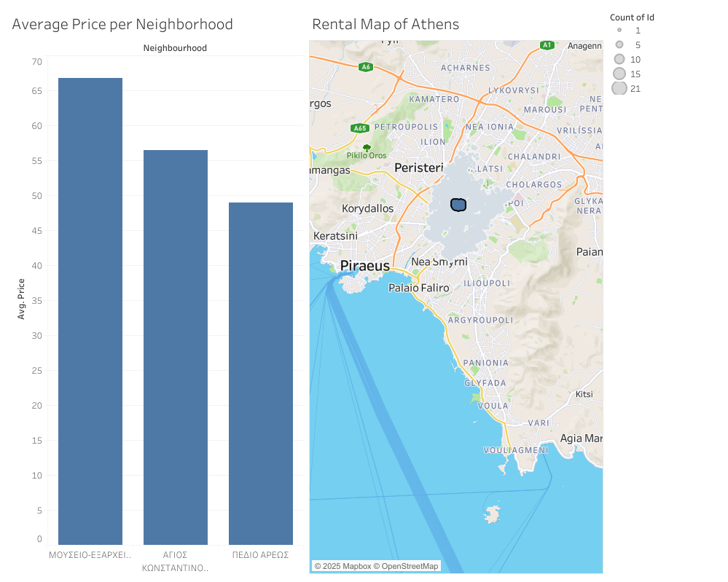728x582 pixels.
Task: Click the count 21 legend circle
Action: pos(619,88)
